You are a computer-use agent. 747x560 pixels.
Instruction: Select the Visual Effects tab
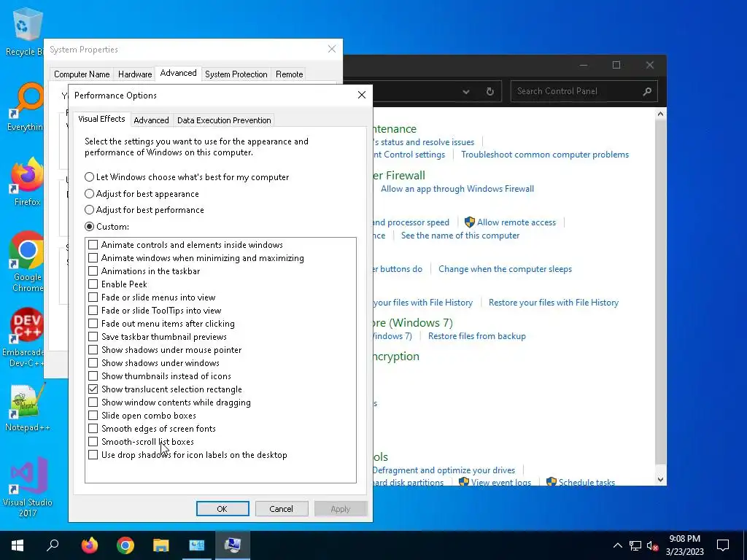tap(101, 119)
